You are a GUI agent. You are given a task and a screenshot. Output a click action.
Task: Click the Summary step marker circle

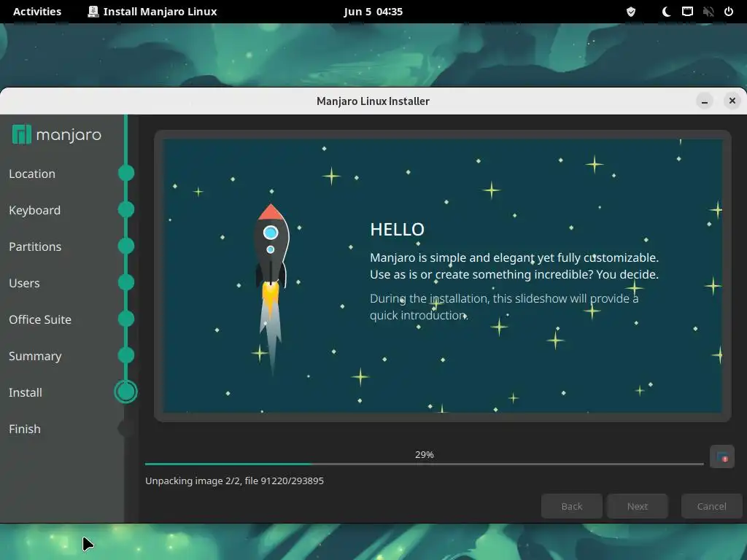(x=126, y=355)
